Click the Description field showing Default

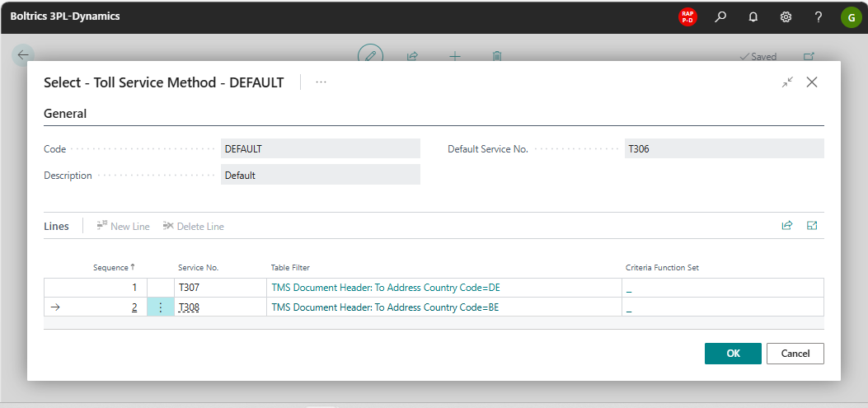click(x=321, y=175)
